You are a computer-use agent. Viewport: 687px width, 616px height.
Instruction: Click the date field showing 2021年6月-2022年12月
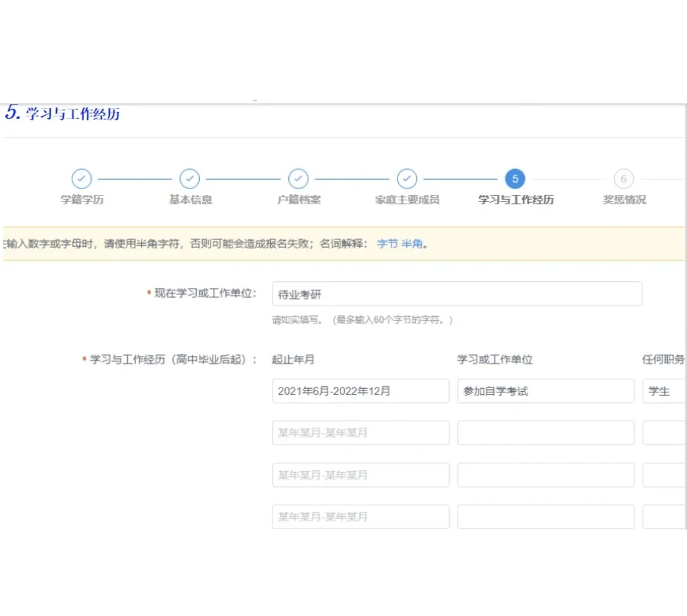pos(361,391)
